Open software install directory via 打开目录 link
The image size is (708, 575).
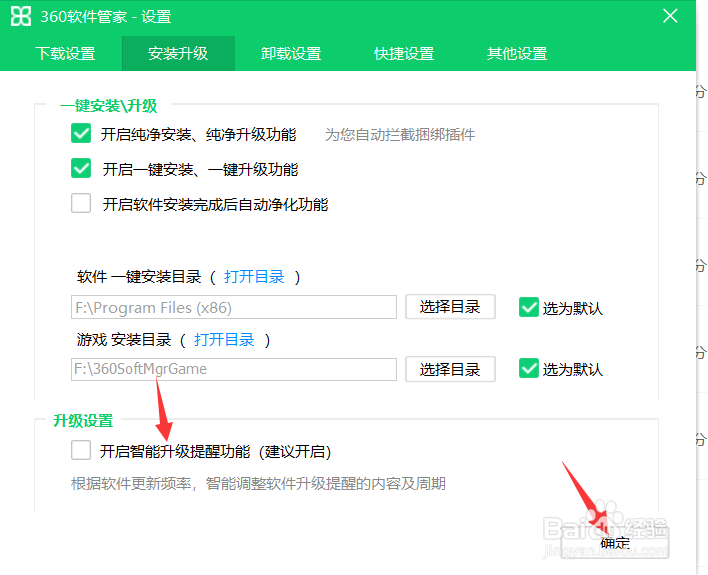click(x=254, y=276)
